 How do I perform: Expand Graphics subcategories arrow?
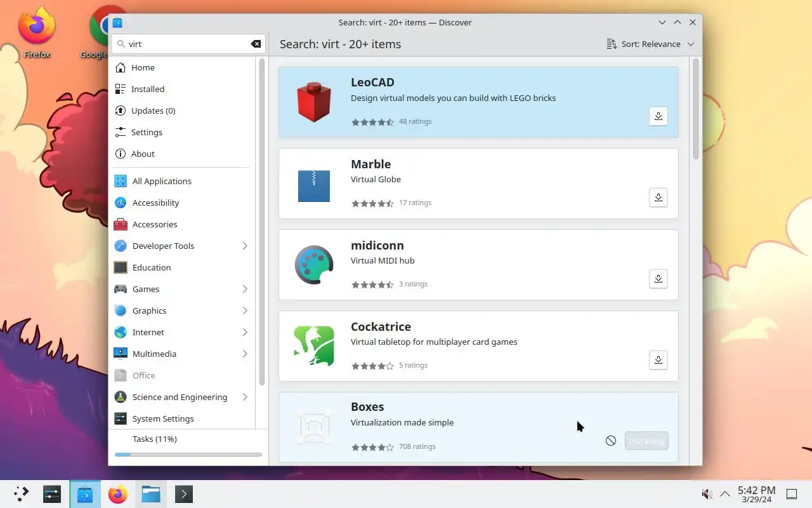(x=245, y=311)
